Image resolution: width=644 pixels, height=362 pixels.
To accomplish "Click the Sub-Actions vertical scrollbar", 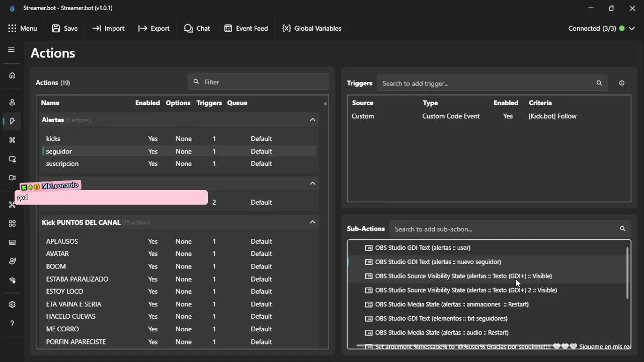I will click(x=627, y=273).
